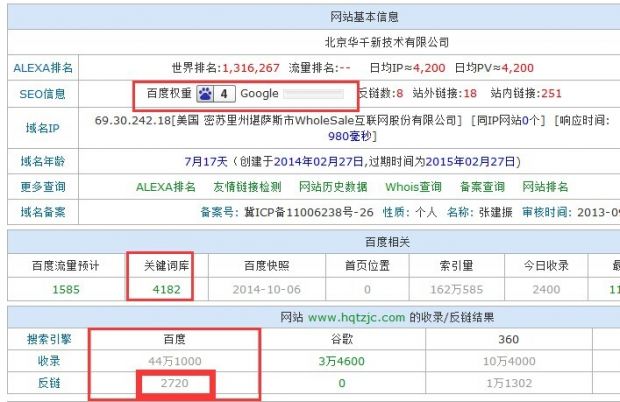The width and height of the screenshot is (620, 402).
Task: Open the 网站排名 link
Action: 545,187
